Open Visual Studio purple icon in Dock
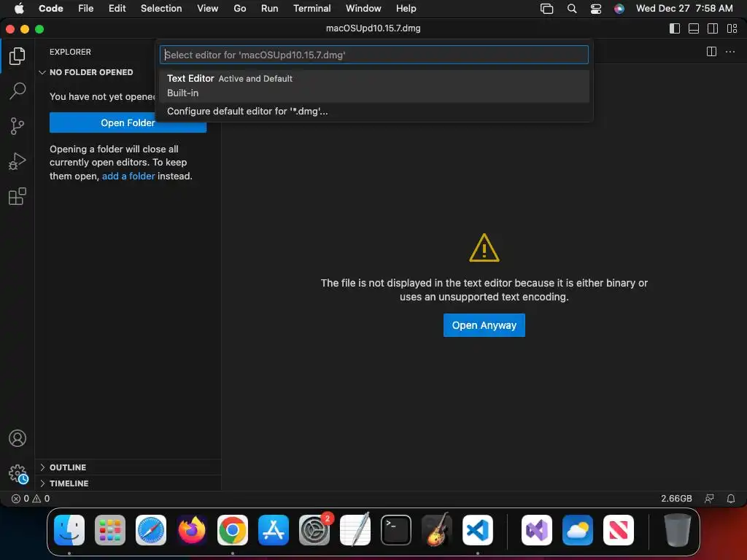 click(x=537, y=530)
